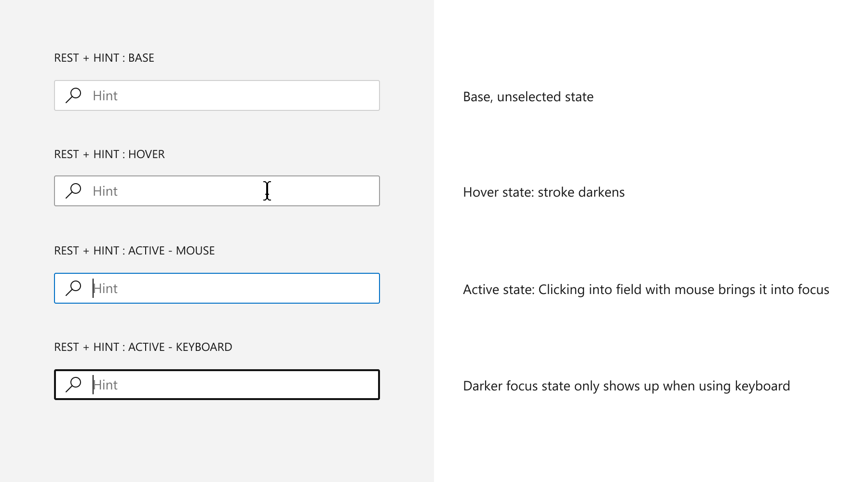
Task: Click the Hint placeholder in the HOVER field
Action: click(x=105, y=191)
